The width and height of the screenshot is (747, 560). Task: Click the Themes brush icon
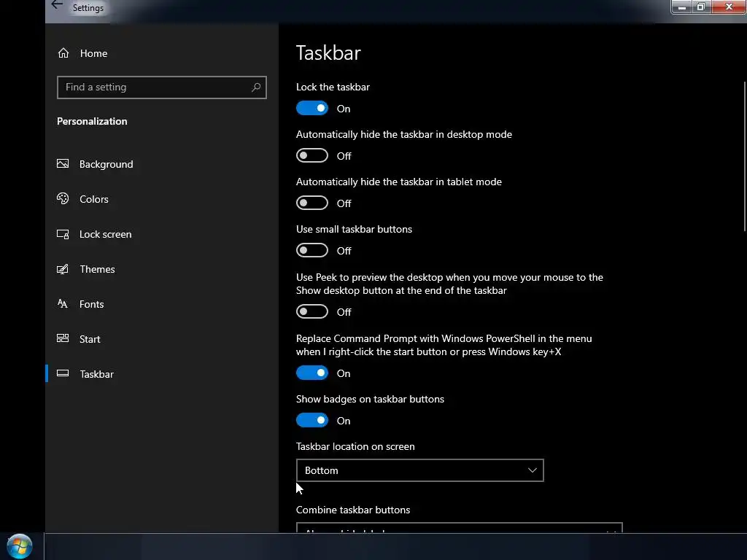tap(63, 269)
